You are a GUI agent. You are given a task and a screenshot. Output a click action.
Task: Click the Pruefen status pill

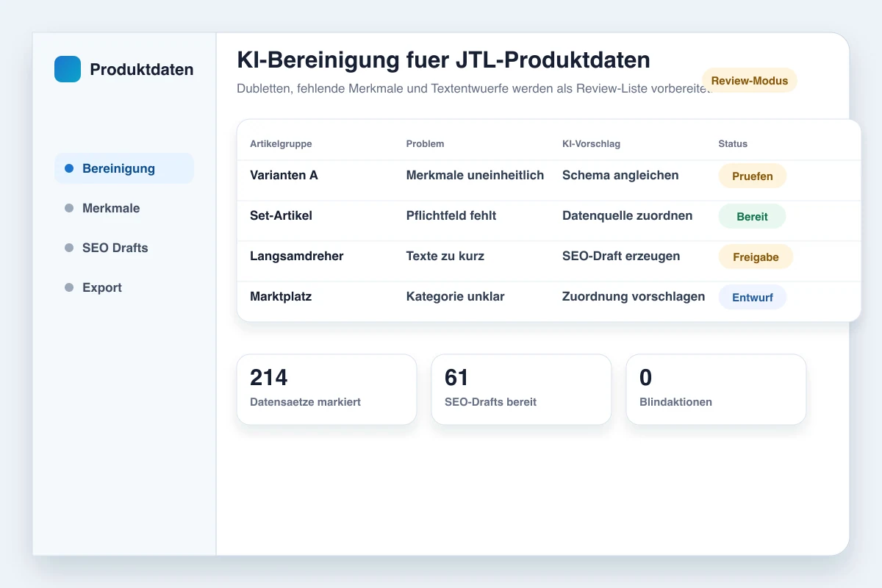[753, 176]
